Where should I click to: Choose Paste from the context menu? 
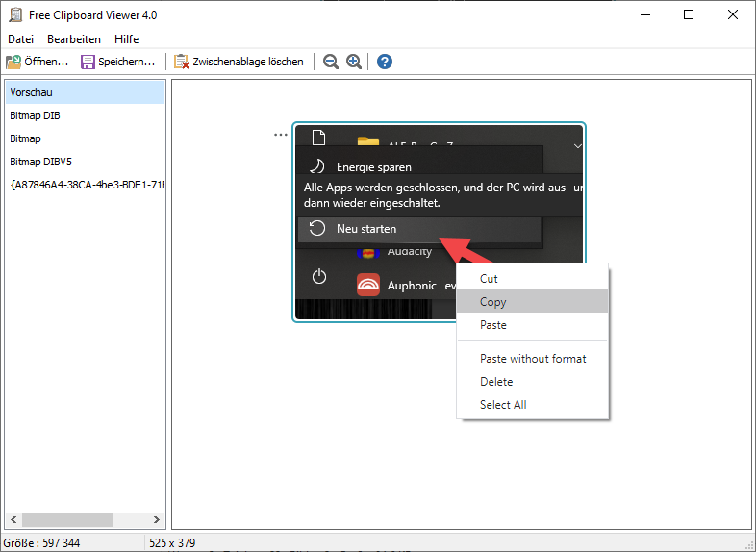[532, 325]
